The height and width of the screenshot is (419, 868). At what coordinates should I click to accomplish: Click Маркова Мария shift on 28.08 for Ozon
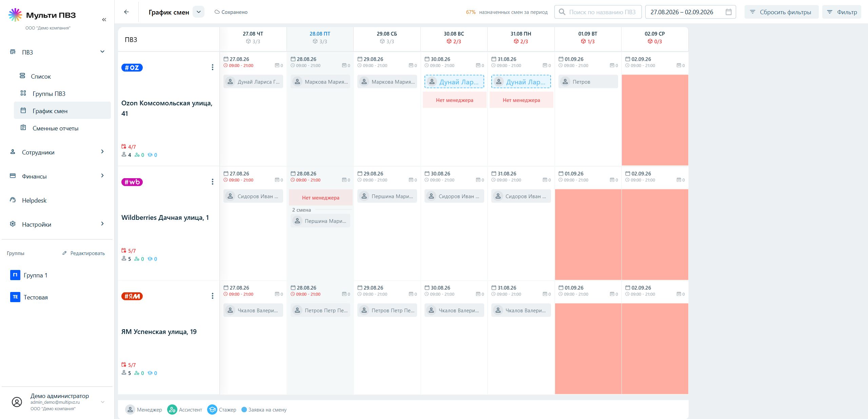[x=320, y=82]
